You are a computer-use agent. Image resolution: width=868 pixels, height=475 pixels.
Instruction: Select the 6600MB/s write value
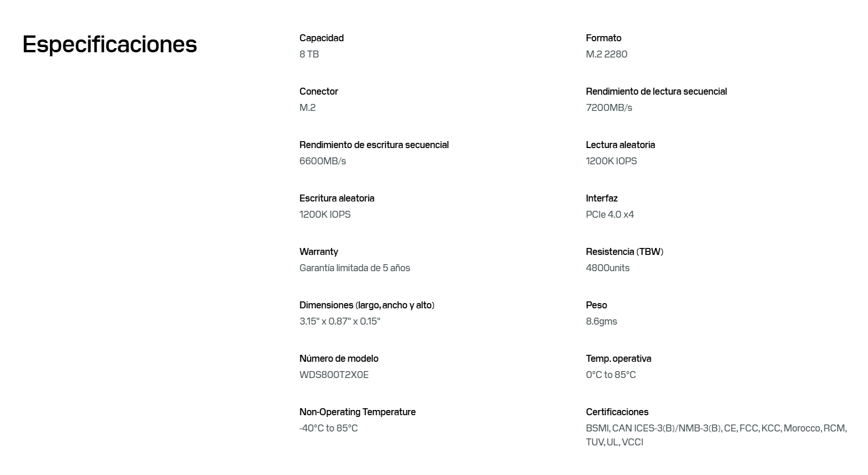(323, 161)
